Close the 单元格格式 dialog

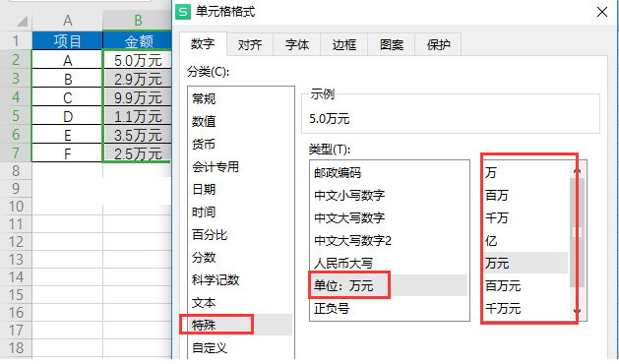tap(601, 12)
